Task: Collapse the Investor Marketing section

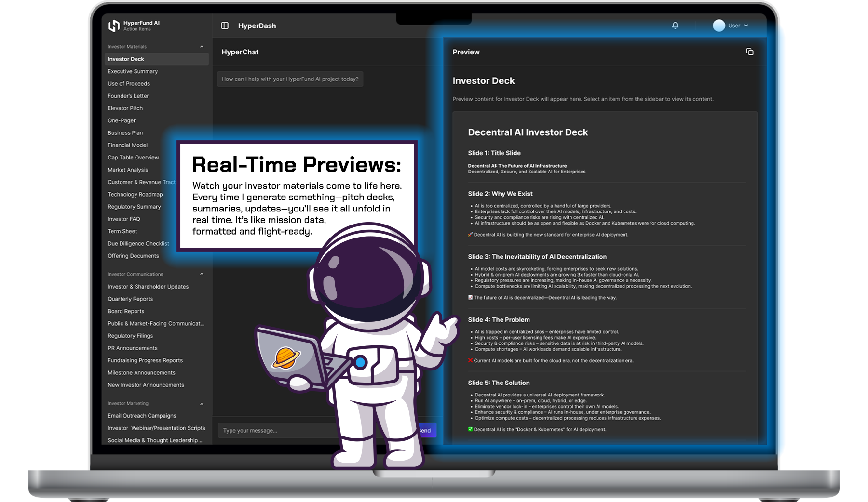Action: (202, 404)
